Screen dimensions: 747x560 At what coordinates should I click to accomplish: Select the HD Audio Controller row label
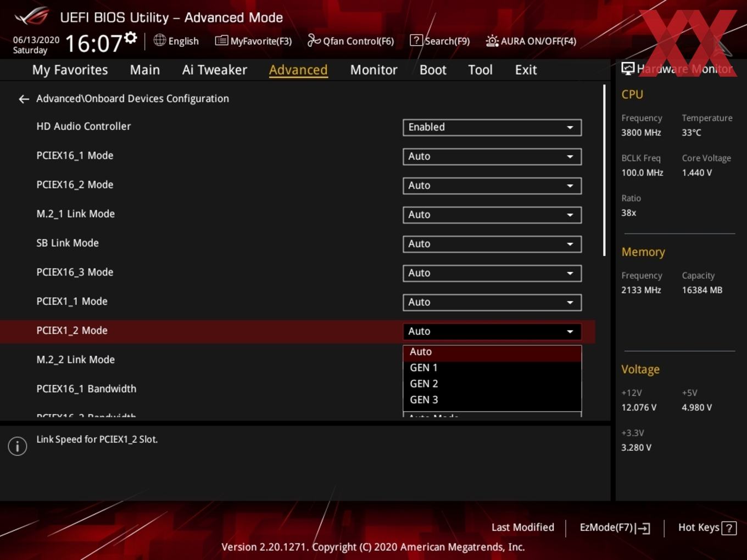point(83,126)
